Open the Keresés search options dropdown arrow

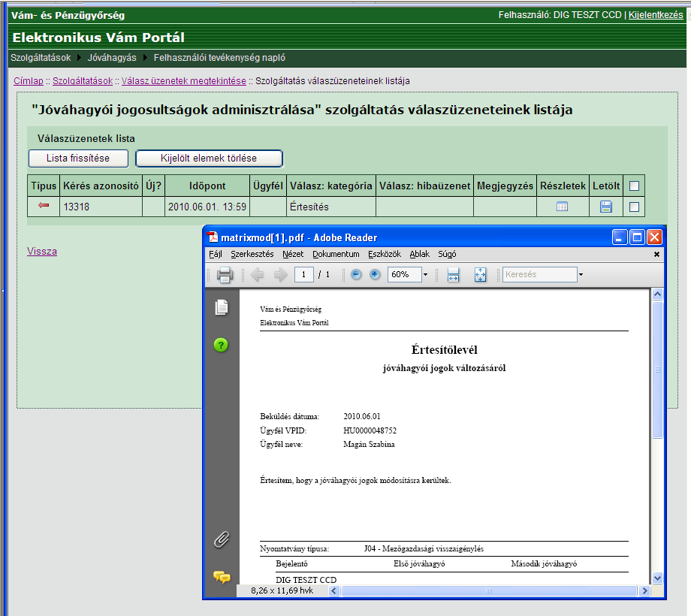tap(581, 274)
